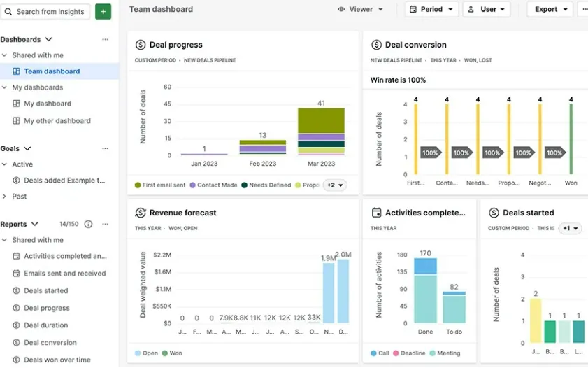Click the My other dashboard grid icon

coord(16,121)
